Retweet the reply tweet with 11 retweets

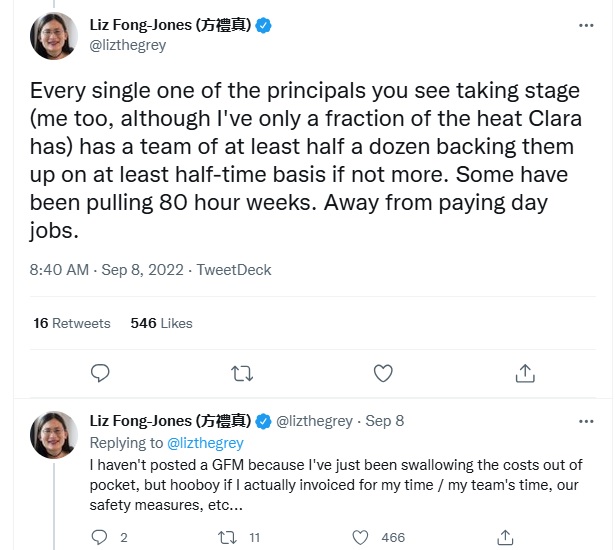(x=227, y=537)
